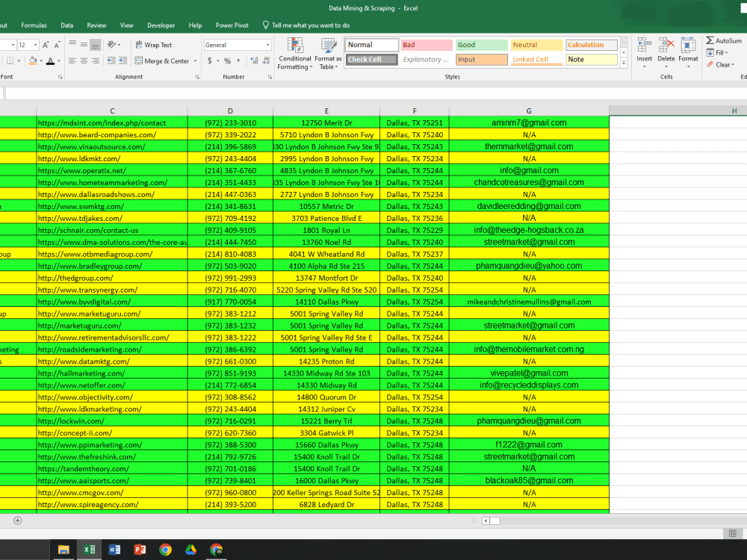
Task: Apply the Linked Cell style
Action: (x=537, y=60)
